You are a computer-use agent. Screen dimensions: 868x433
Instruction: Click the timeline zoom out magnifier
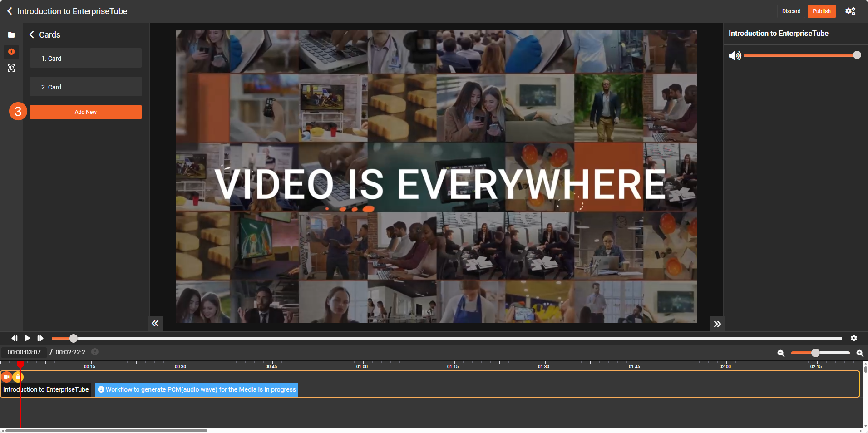coord(781,353)
